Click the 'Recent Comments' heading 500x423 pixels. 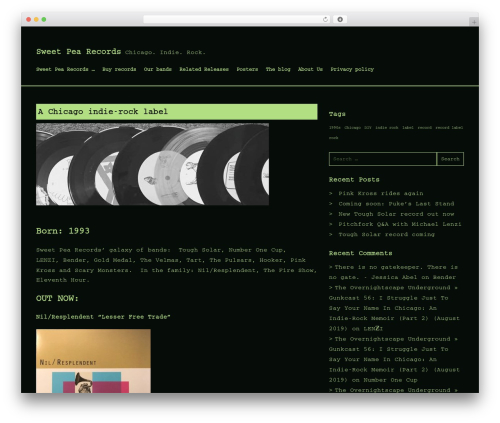pyautogui.click(x=360, y=253)
